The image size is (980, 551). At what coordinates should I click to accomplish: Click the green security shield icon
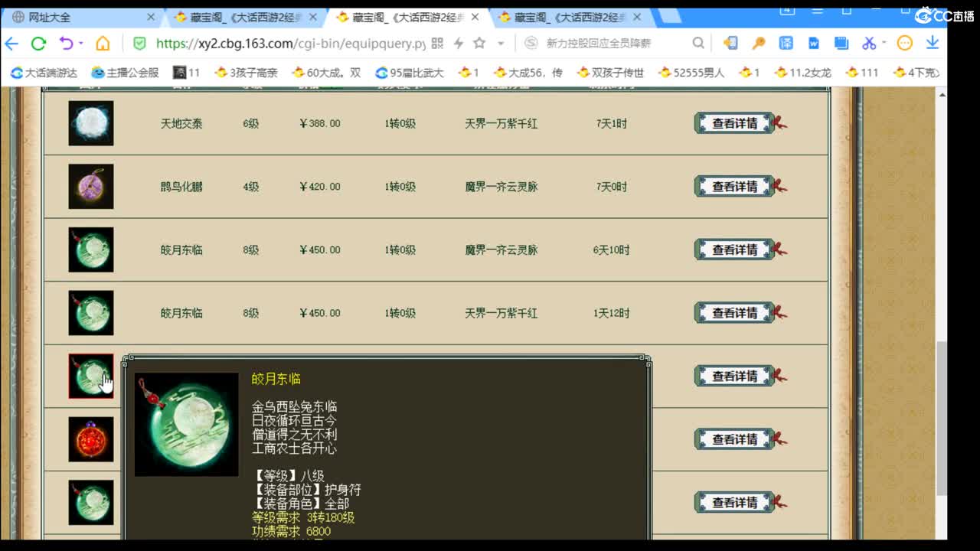(139, 44)
